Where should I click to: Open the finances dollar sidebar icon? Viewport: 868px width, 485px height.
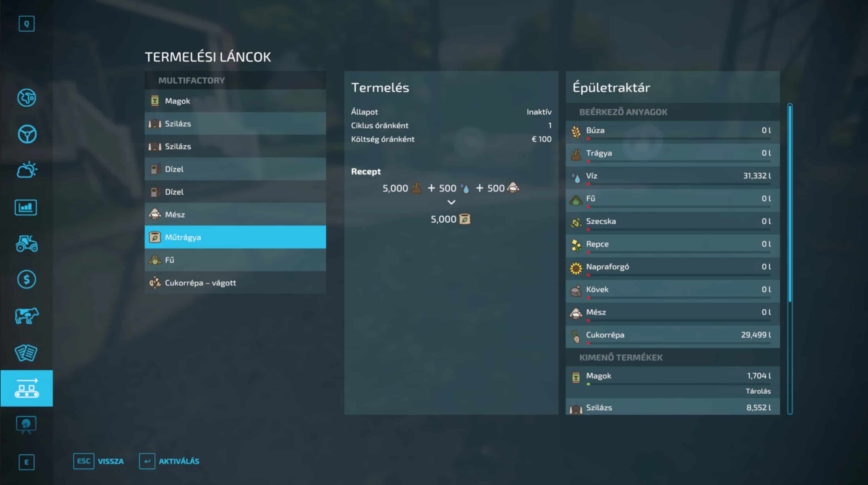27,280
